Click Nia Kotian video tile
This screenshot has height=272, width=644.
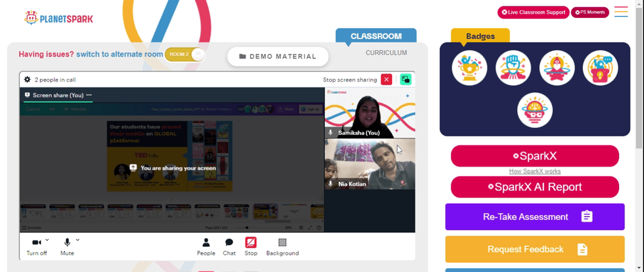370,164
